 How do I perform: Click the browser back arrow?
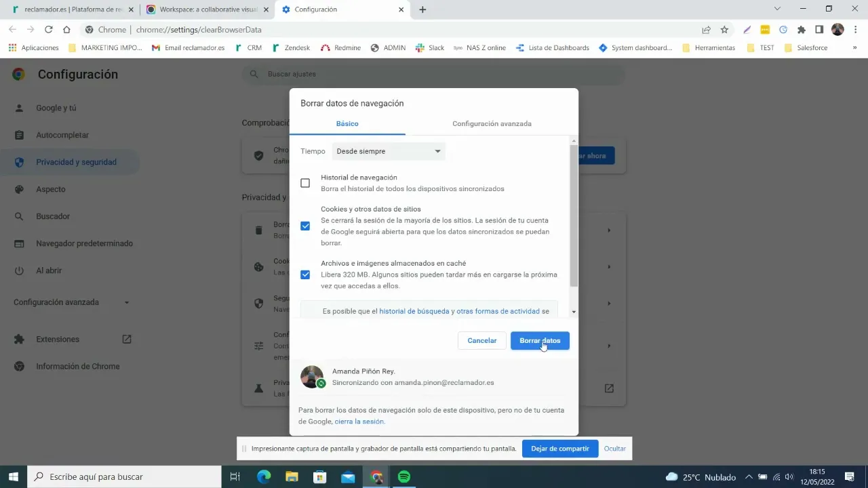pyautogui.click(x=12, y=29)
